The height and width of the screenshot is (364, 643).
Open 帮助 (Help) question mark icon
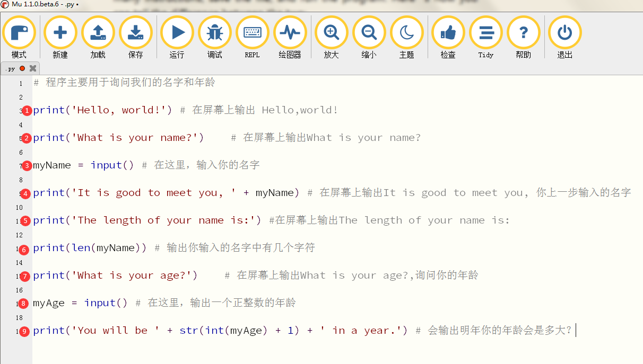point(524,33)
